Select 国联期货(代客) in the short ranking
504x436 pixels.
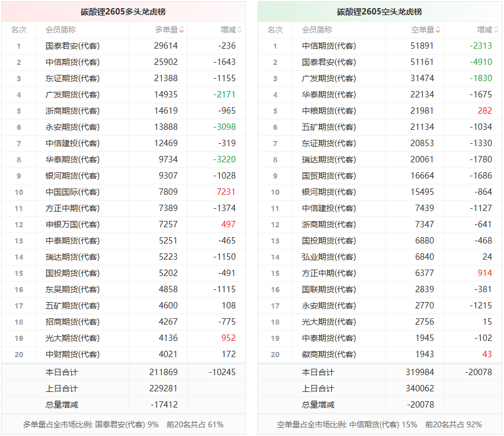point(329,289)
